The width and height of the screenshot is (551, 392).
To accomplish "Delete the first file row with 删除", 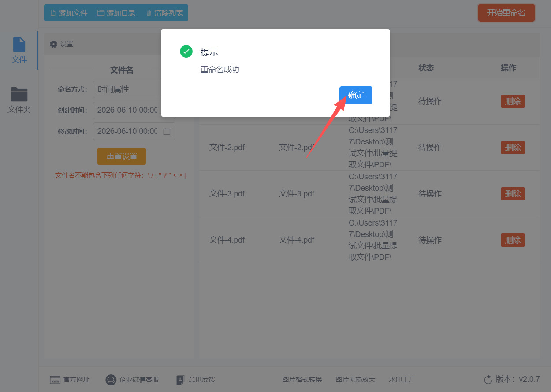I will tap(513, 101).
